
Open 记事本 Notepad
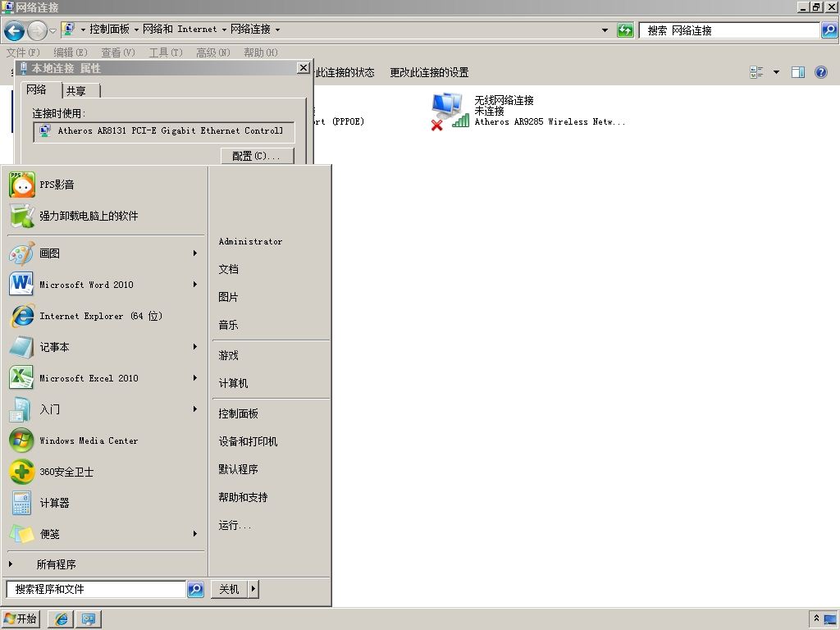click(105, 347)
